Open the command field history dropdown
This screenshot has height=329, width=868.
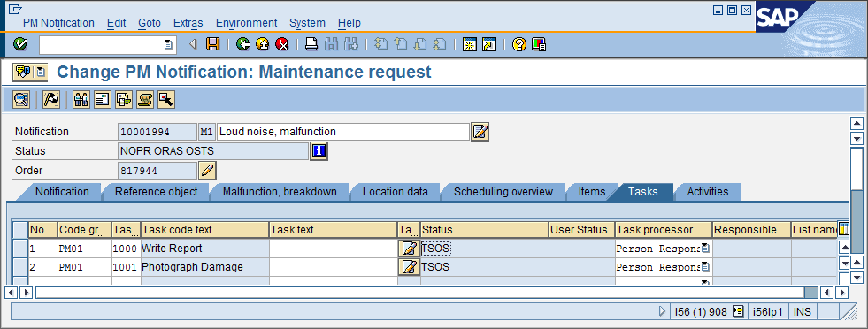point(168,45)
